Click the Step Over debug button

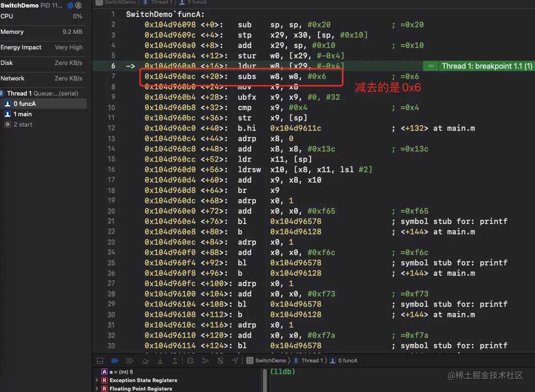coord(145,360)
